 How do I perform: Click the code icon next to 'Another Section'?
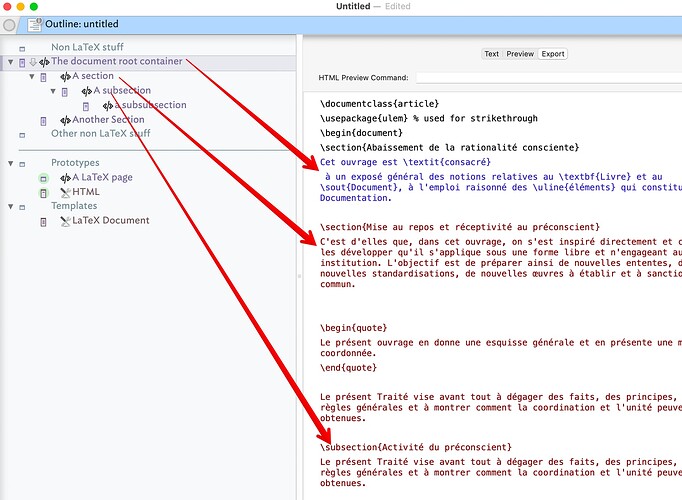click(x=64, y=120)
